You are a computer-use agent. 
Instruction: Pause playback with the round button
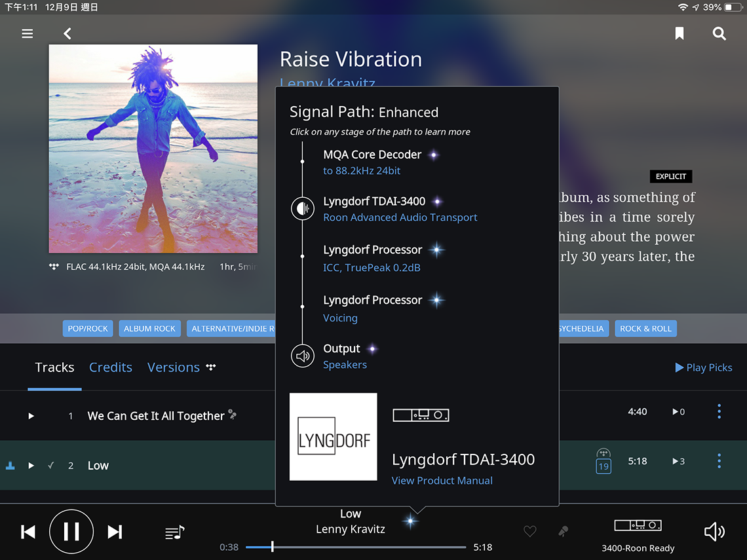tap(71, 531)
